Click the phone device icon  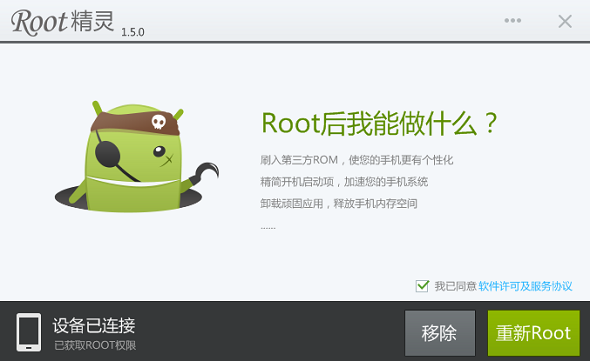point(29,332)
